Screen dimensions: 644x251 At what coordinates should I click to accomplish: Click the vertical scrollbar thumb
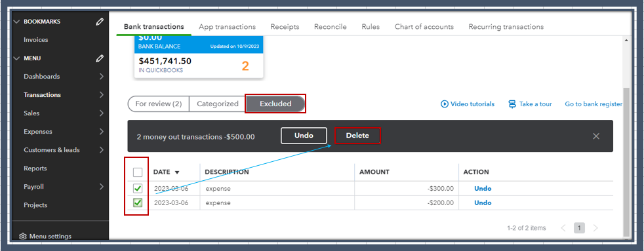[x=626, y=162]
